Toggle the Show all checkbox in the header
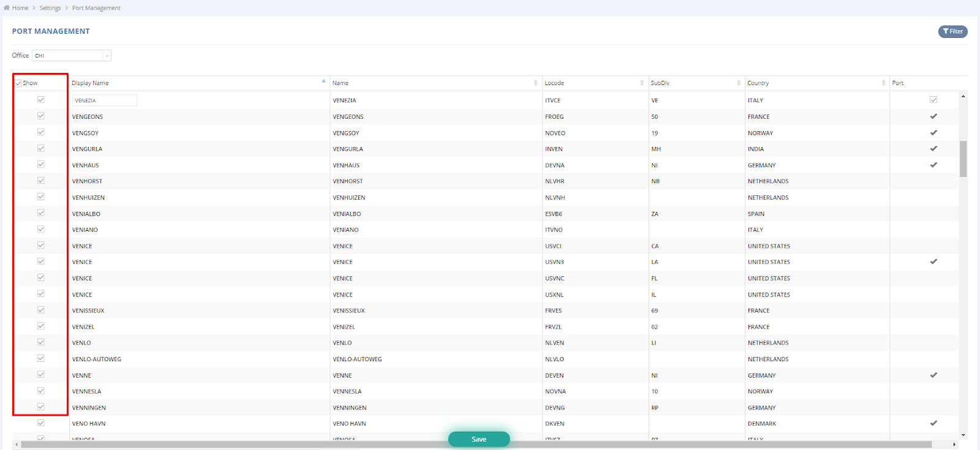This screenshot has height=450, width=980. [x=18, y=83]
